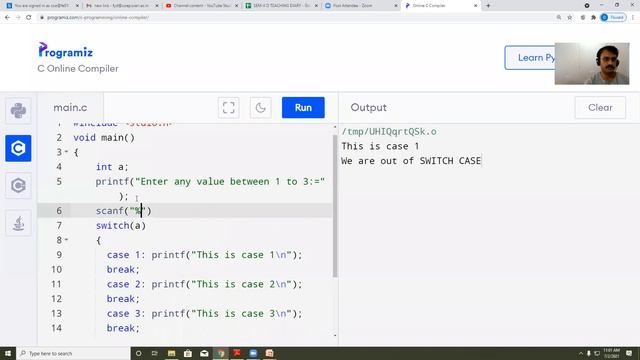Click the Windows taskbar search box
640x360 pixels.
73,353
